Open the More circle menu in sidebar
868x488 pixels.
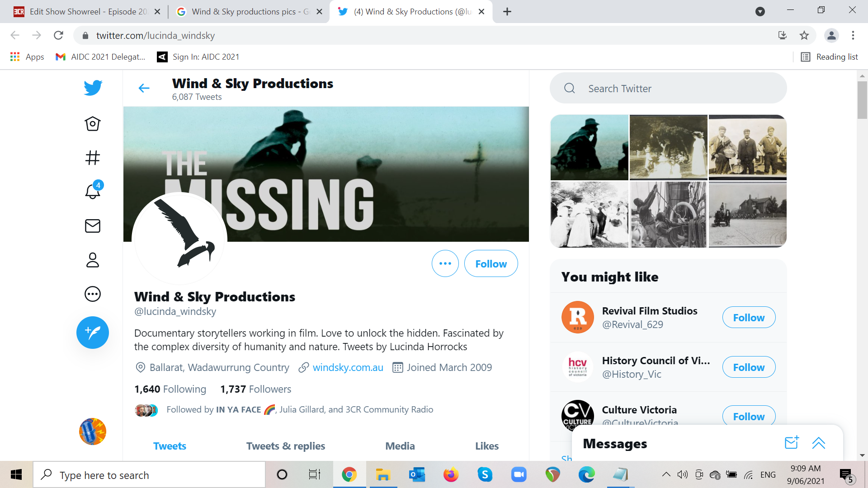pyautogui.click(x=93, y=294)
